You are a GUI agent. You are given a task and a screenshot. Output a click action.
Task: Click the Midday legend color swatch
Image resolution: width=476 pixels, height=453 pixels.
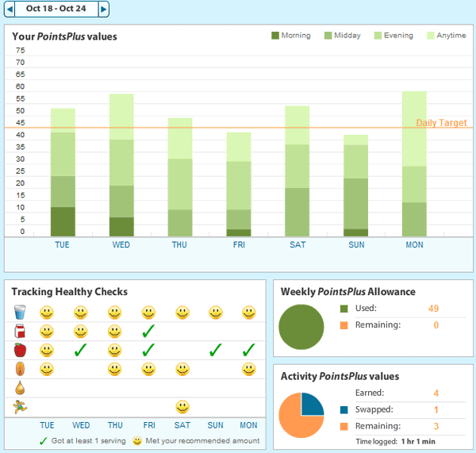[328, 36]
